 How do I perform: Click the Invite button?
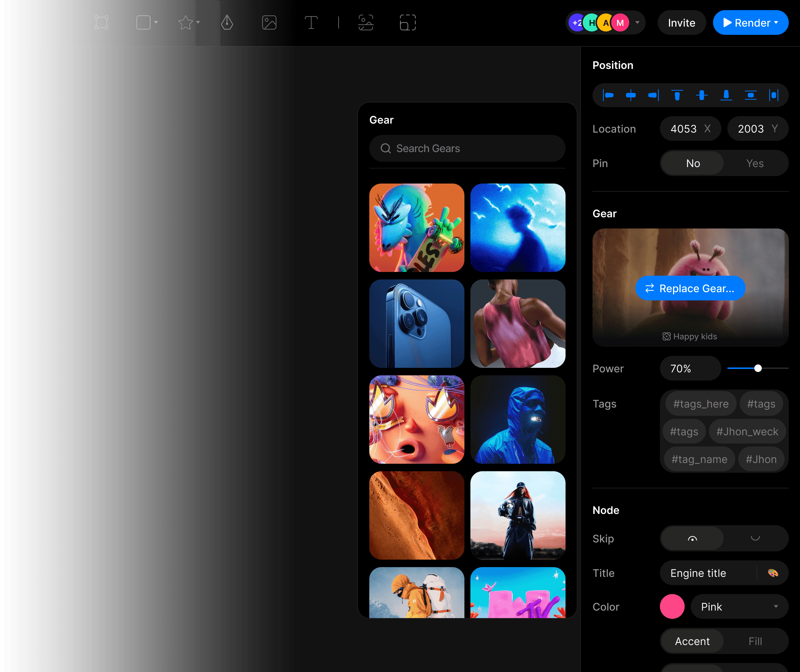681,23
